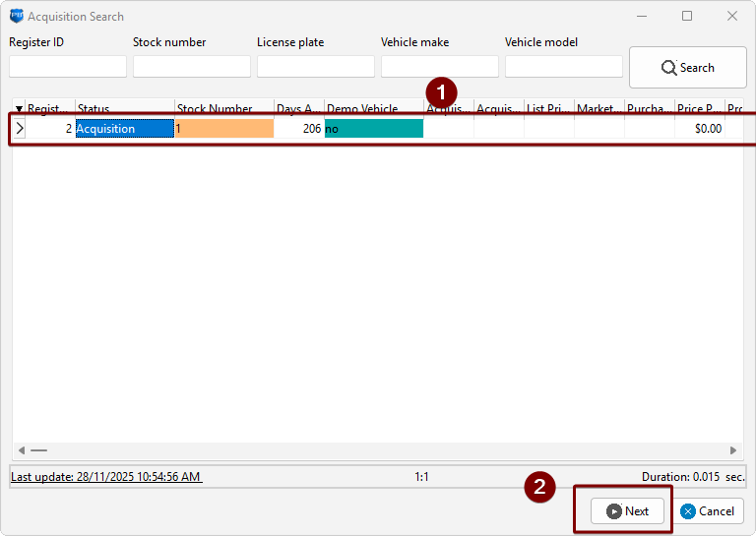Open the grid filter dropdown triangle
This screenshot has width=756, height=536.
[19, 109]
